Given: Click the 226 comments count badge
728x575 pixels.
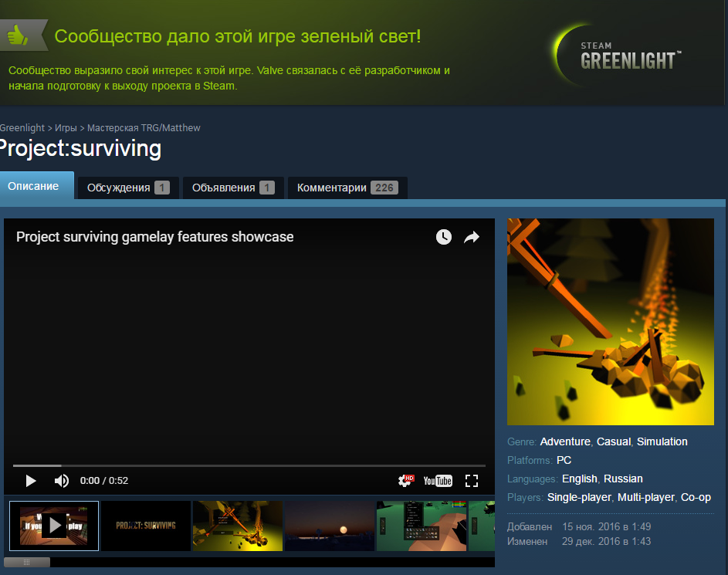Looking at the screenshot, I should point(384,188).
